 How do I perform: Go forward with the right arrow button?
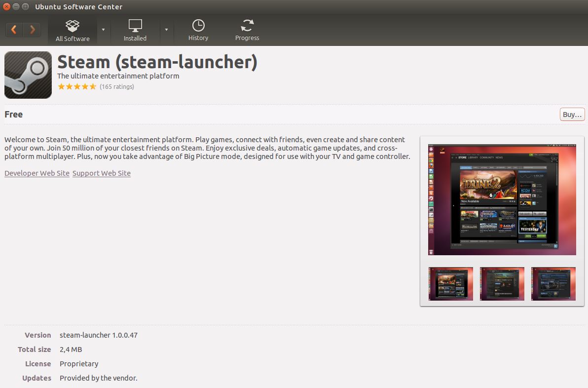pos(32,29)
